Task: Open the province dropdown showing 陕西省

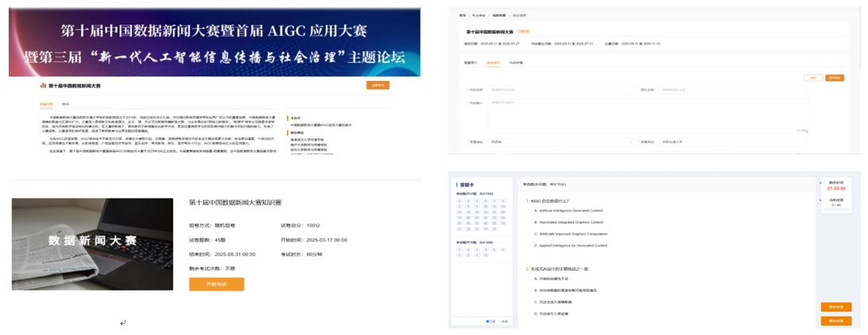Action: [x=561, y=142]
